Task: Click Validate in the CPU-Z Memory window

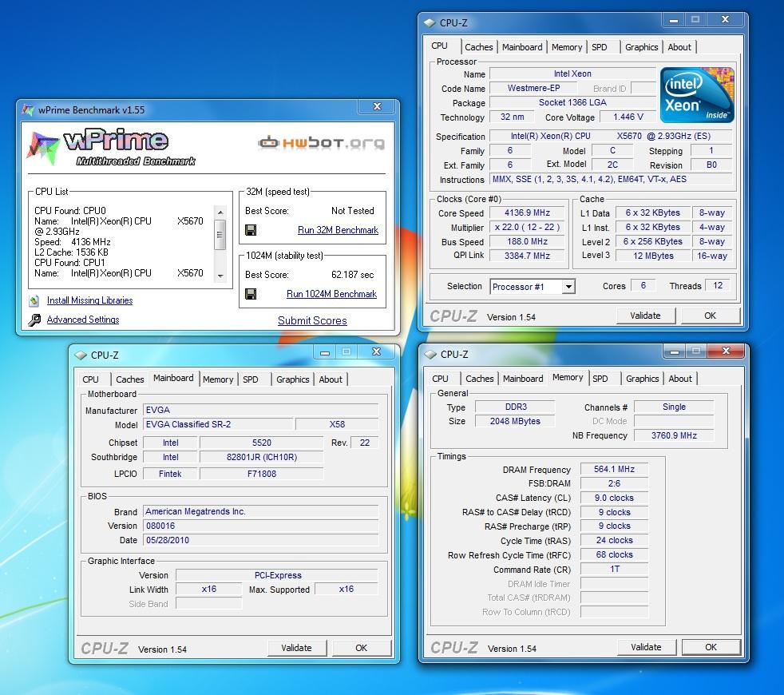Action: coord(646,647)
